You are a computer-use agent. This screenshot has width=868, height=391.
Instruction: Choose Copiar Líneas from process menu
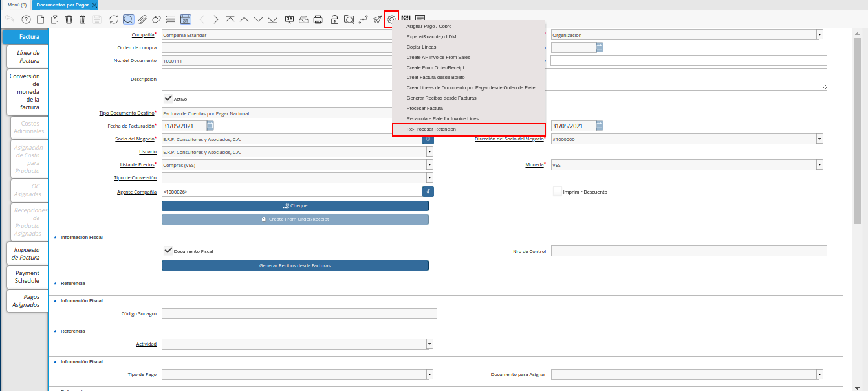pyautogui.click(x=469, y=47)
